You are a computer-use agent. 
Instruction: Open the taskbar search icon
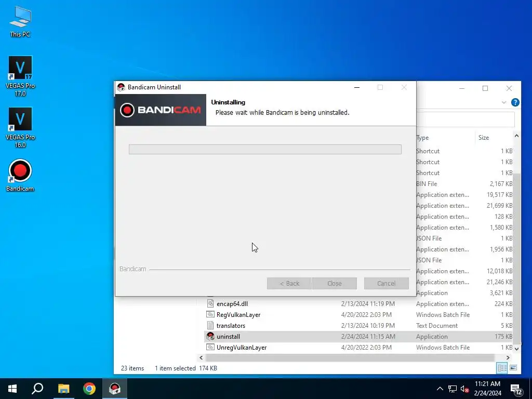37,389
